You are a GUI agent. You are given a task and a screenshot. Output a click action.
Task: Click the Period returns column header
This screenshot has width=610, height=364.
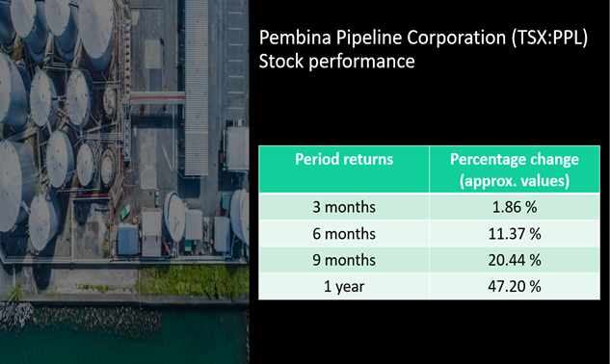coord(344,169)
